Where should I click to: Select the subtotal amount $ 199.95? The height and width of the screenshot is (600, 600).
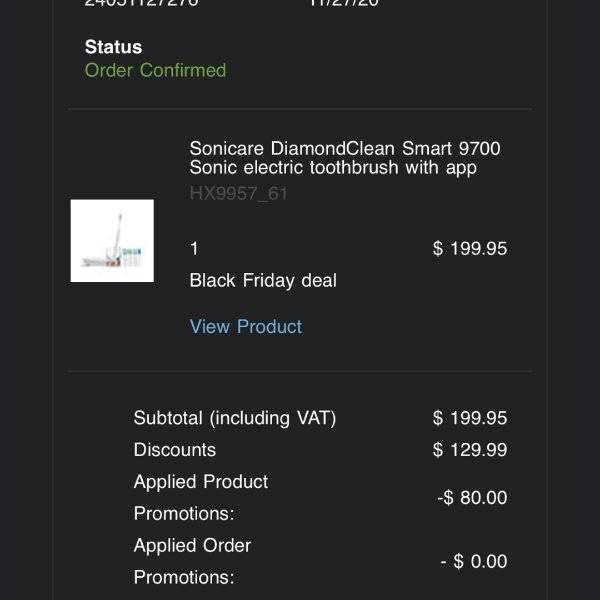tap(470, 418)
